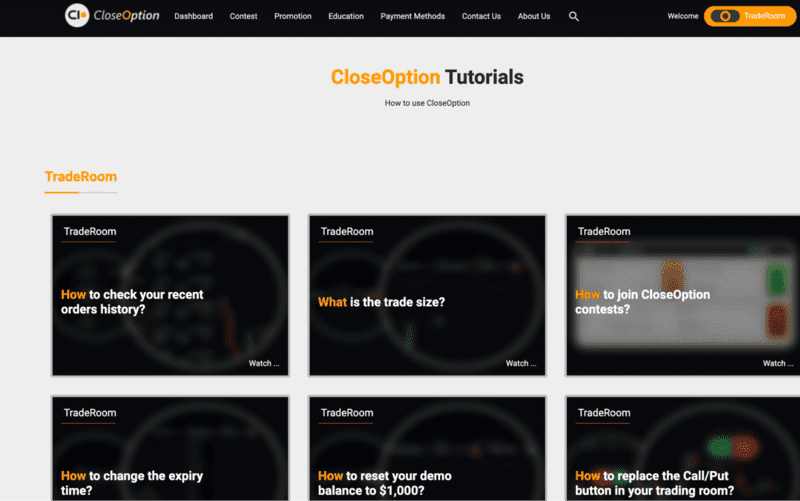Click TradeRoom tag on reset demo balance card

347,413
